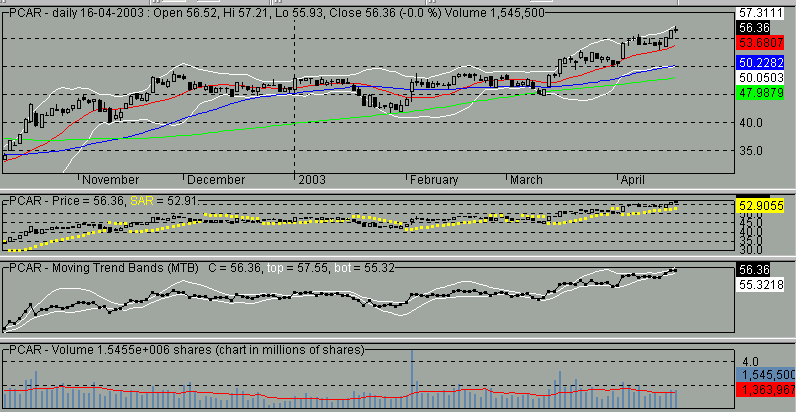Click the 1,545,500 volume value label

click(766, 375)
